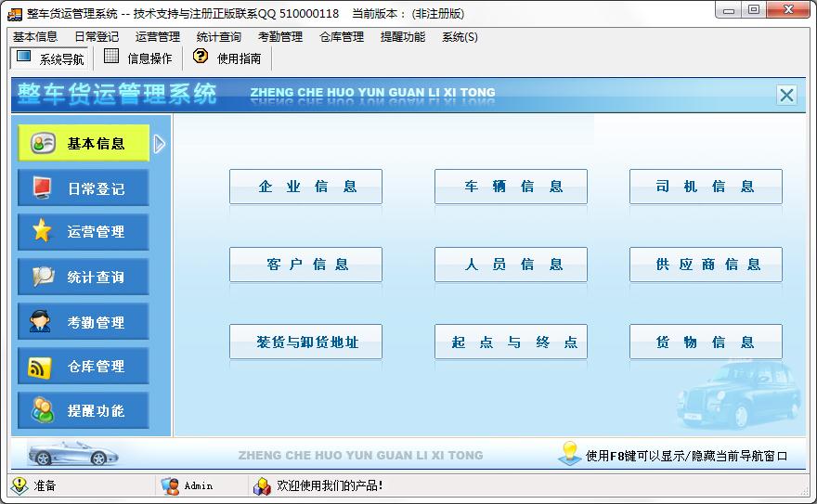Open 人员信息 module
The height and width of the screenshot is (504, 817).
[x=512, y=265]
